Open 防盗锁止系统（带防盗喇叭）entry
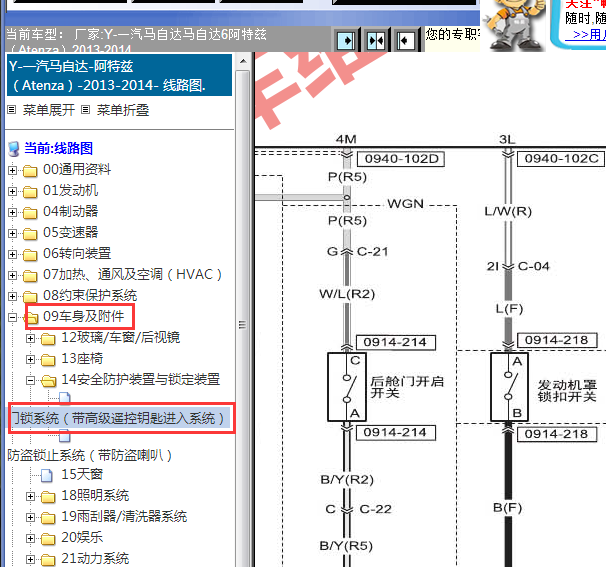Viewport: 606px width, 567px height. pos(89,455)
